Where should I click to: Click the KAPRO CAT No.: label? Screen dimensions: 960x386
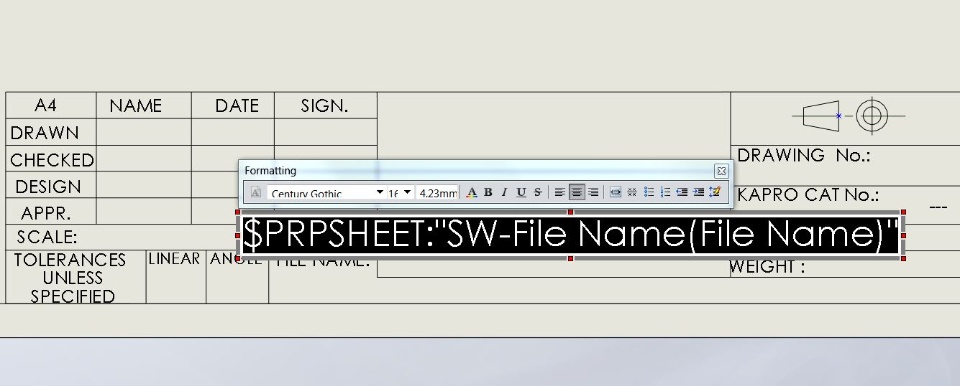click(808, 195)
